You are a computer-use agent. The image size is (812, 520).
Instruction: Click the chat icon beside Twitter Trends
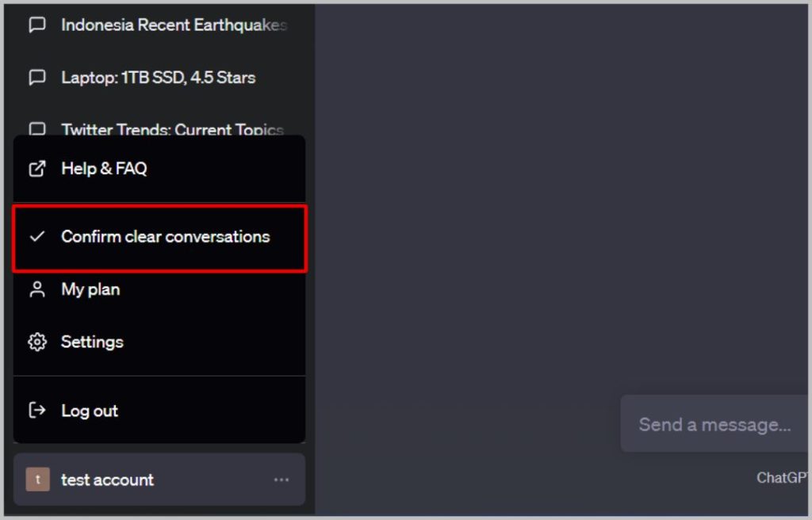click(37, 128)
